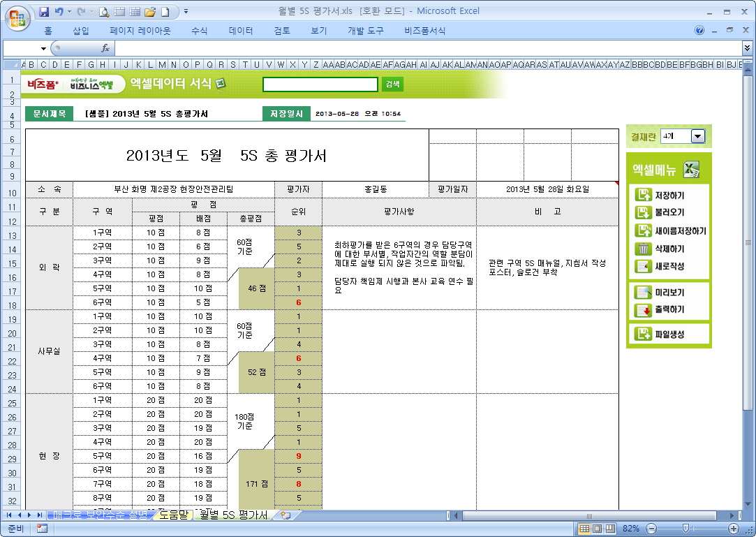Click the Excel Help question mark icon
756x537 pixels.
(699, 31)
